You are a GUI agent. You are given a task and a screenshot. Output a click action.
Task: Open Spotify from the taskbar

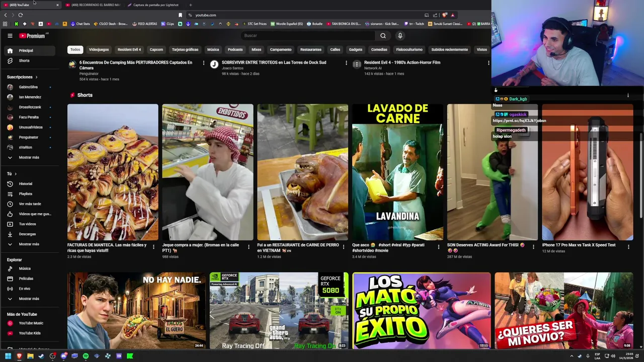pos(86,356)
